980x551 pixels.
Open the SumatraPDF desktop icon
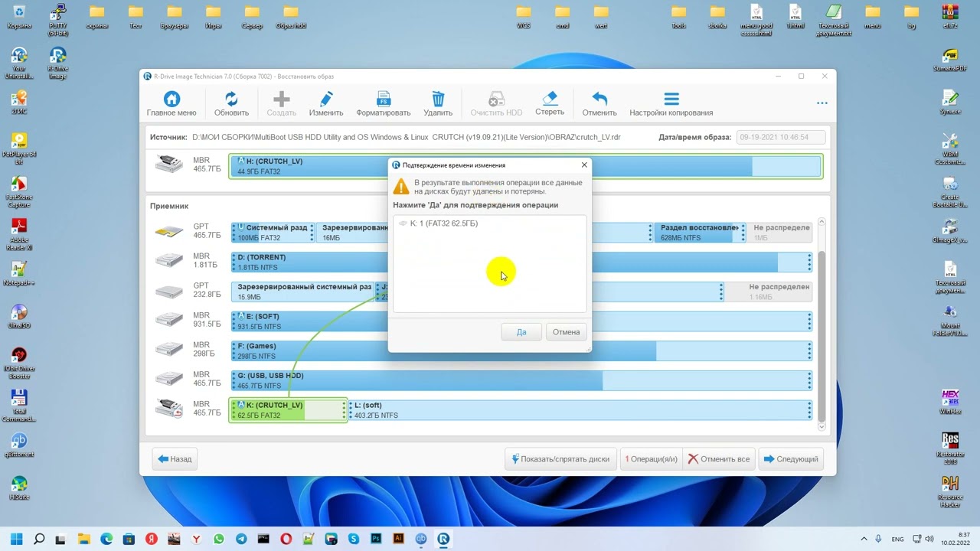(x=950, y=60)
